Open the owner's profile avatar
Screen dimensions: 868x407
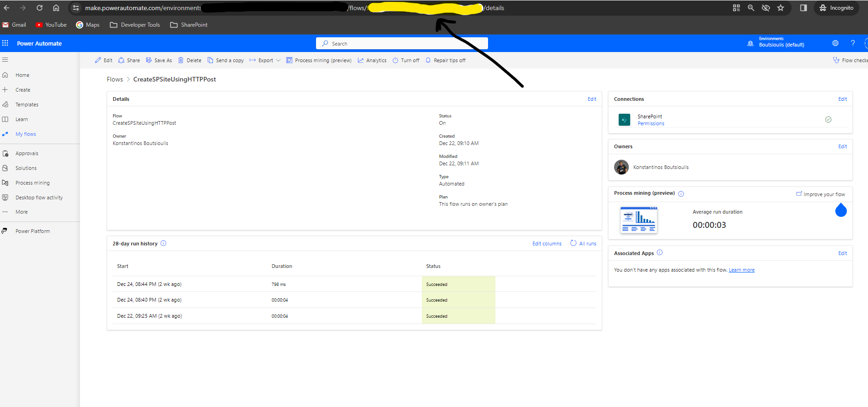click(621, 167)
